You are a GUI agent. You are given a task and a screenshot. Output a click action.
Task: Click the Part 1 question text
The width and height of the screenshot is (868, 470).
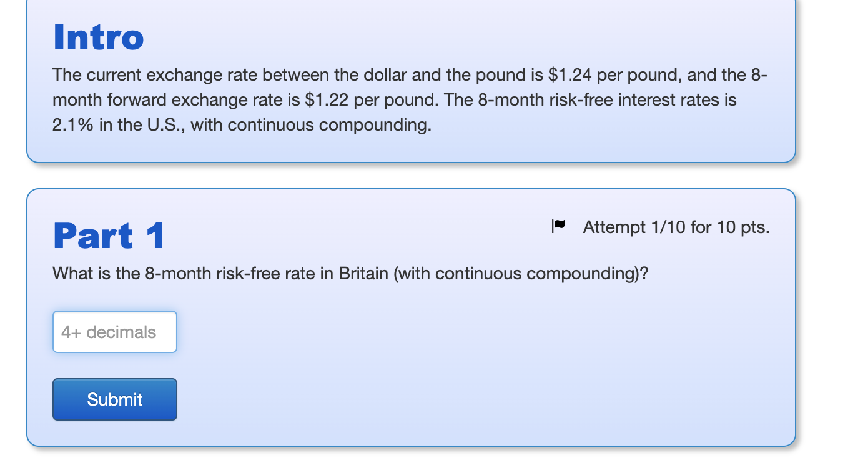pos(350,273)
